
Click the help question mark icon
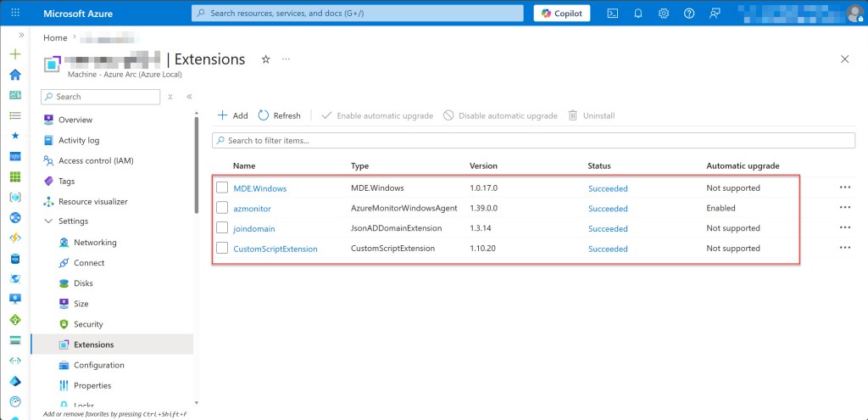point(689,14)
